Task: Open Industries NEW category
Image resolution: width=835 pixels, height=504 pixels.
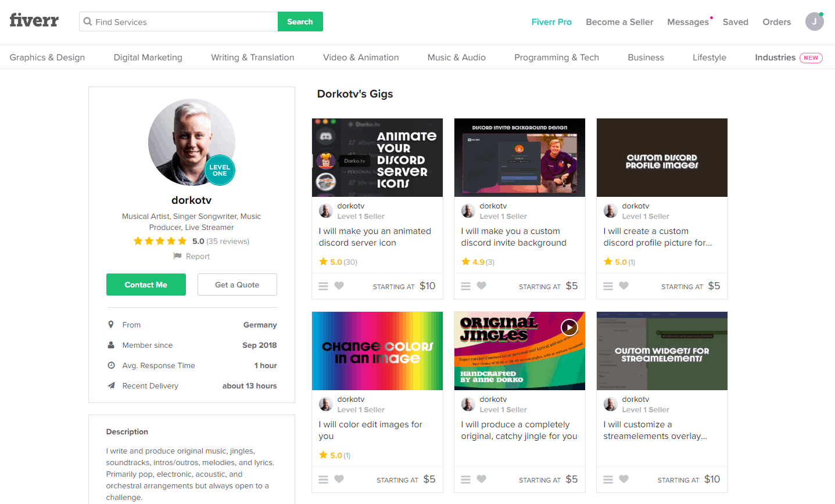Action: click(x=789, y=57)
